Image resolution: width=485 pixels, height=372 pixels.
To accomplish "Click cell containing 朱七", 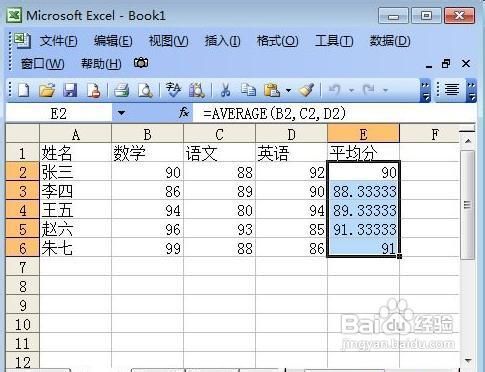I will coord(76,248).
